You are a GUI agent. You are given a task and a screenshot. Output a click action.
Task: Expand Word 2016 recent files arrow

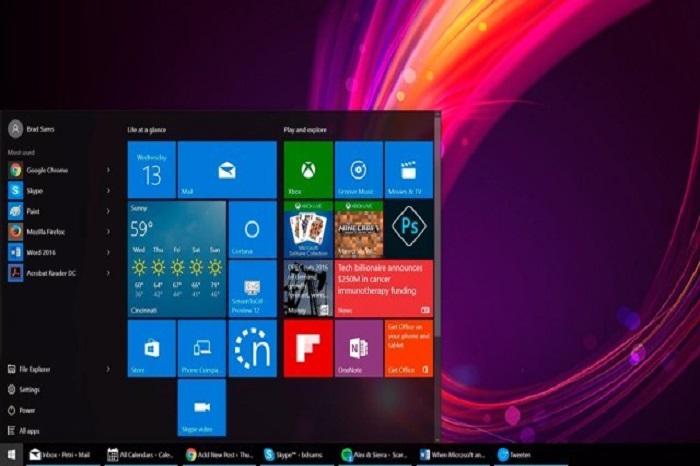pos(109,251)
